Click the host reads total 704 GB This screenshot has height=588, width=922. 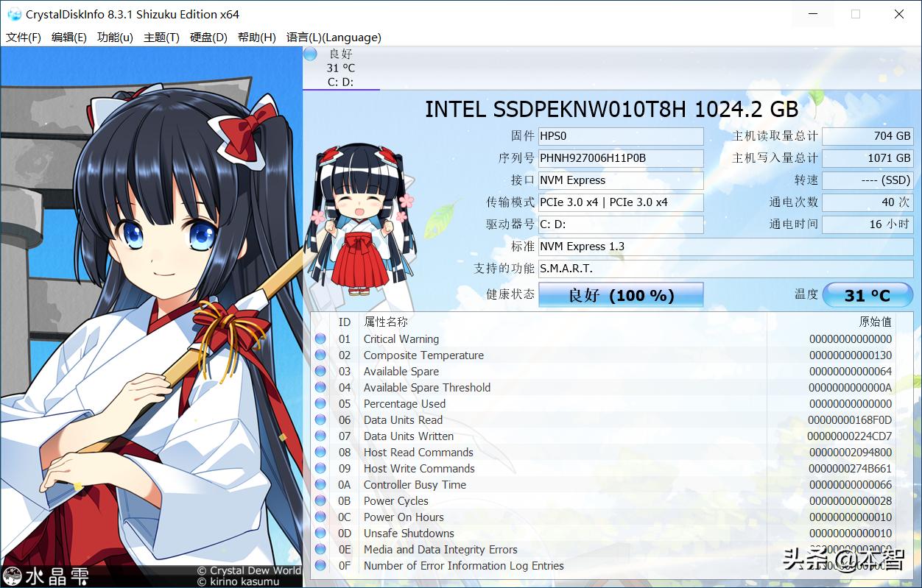click(x=868, y=136)
